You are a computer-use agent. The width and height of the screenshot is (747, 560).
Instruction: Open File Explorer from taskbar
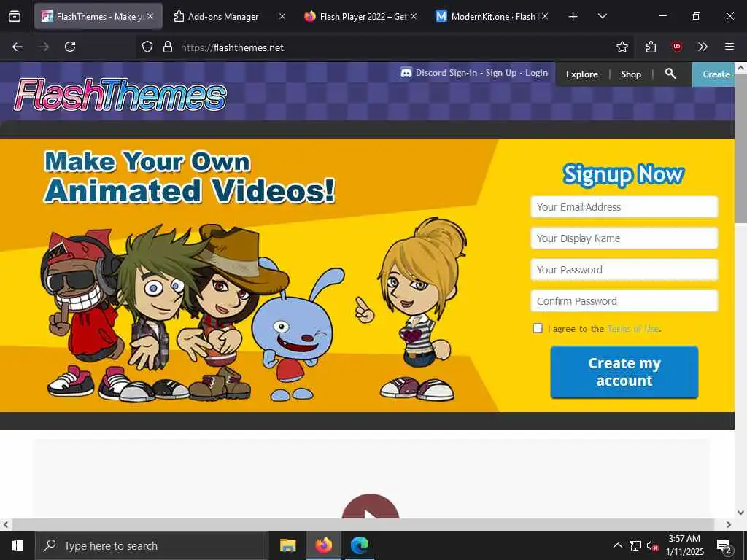(x=287, y=545)
